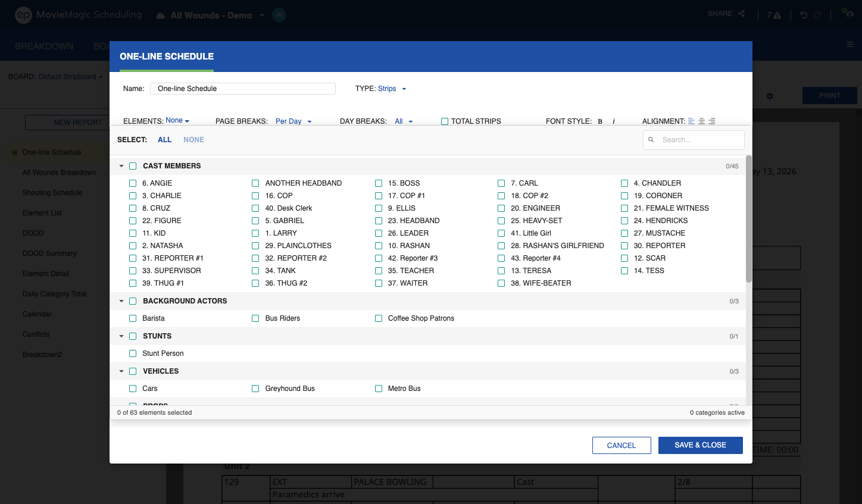Image resolution: width=862 pixels, height=504 pixels.
Task: Click the element list vertical scrollbar
Action: (x=749, y=219)
